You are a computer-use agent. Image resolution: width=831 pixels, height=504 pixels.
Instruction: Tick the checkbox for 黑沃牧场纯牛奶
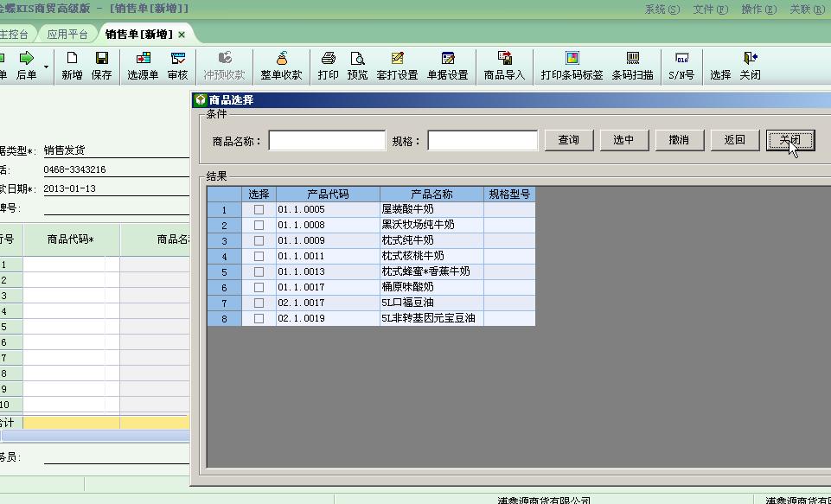(x=259, y=226)
